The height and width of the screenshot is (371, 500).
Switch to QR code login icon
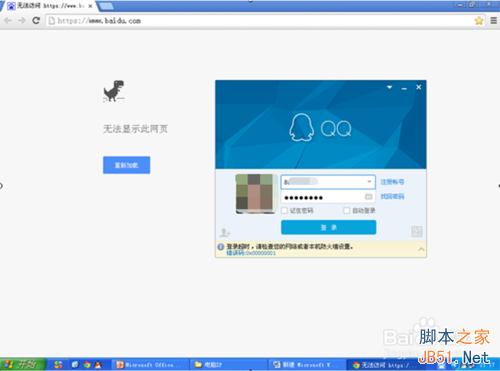[x=417, y=231]
